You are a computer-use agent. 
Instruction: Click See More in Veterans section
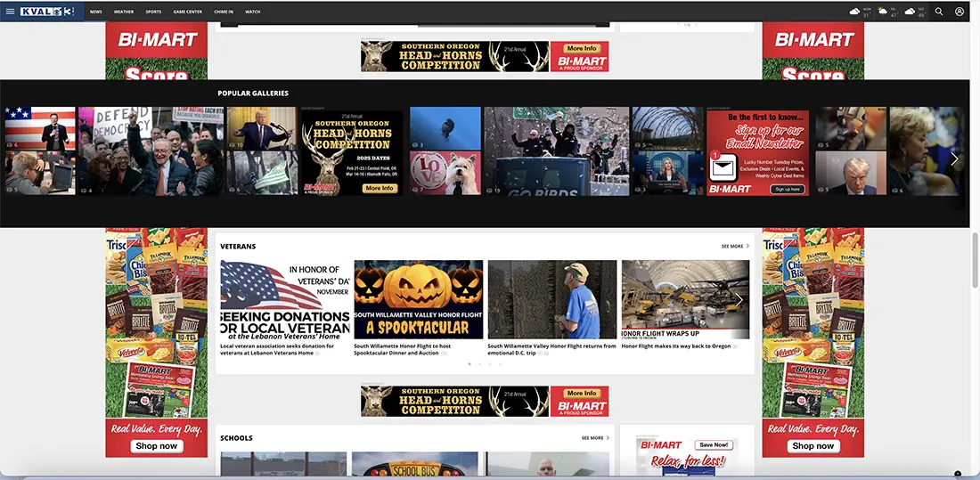tap(735, 247)
